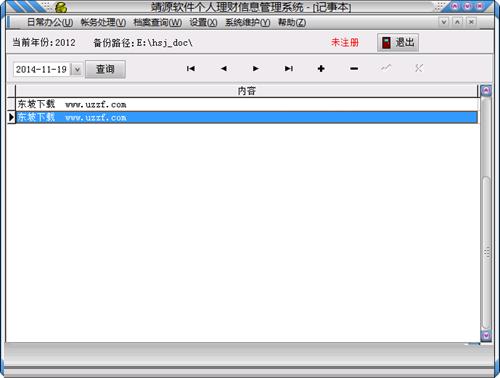Open the 设置(X) menu
Image resolution: width=500 pixels, height=378 pixels.
(x=203, y=23)
